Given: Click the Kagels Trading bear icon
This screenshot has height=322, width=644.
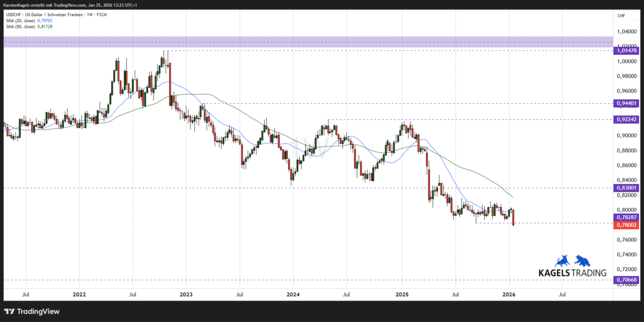Looking at the screenshot, I should pos(583,261).
